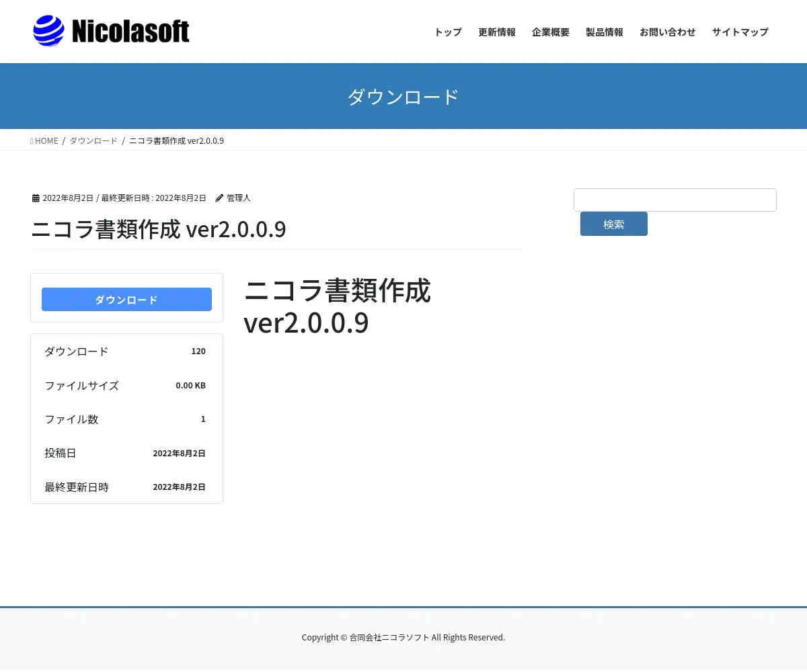
Task: Click the 投稿日 row label
Action: coord(61,453)
